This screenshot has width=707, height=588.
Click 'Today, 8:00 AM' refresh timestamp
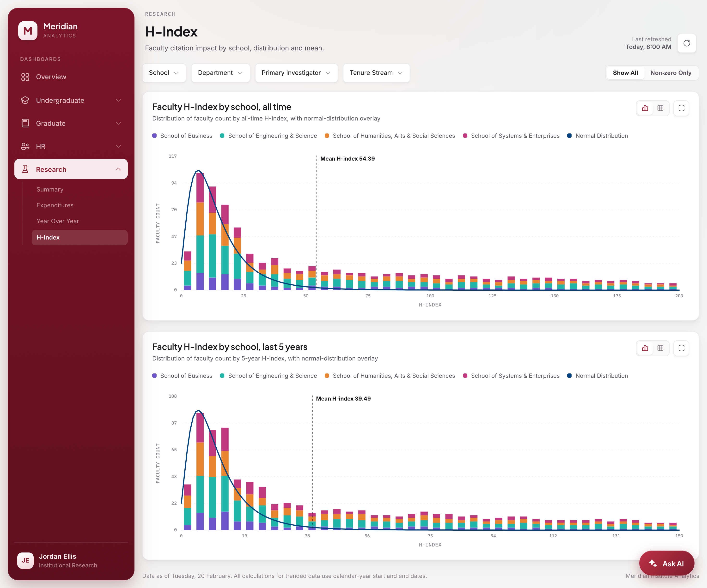[648, 47]
